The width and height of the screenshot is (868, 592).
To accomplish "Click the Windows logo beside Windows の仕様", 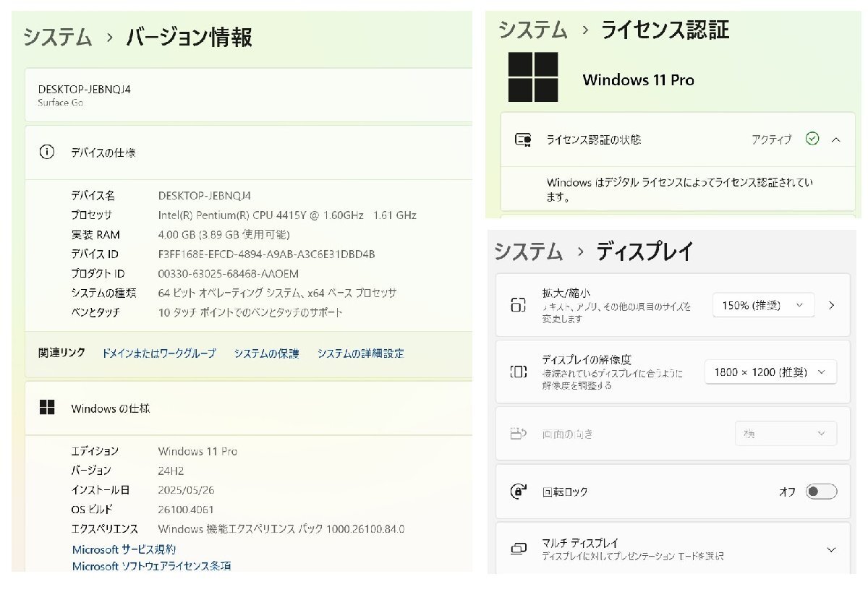I will click(47, 408).
